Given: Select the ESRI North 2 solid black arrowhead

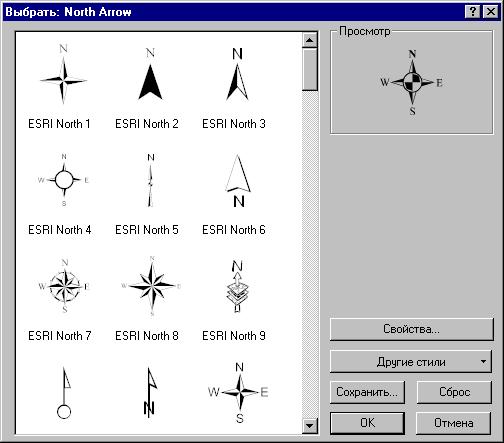Looking at the screenshot, I should [x=150, y=74].
